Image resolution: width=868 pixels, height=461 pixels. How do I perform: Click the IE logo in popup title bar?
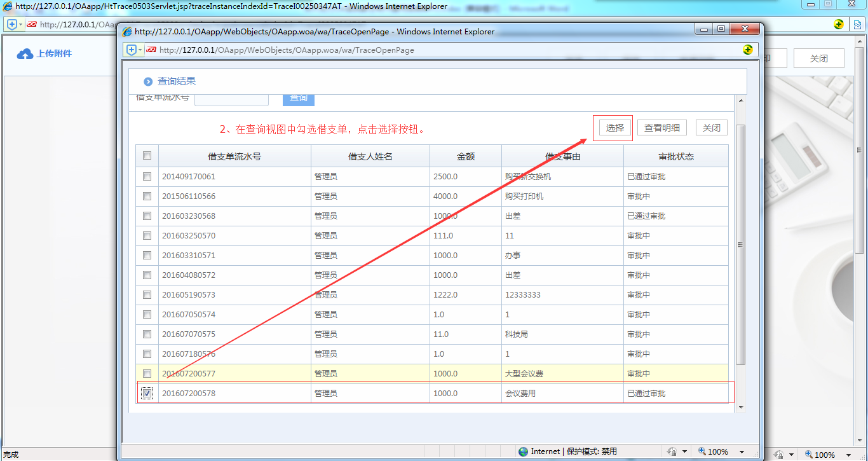click(x=127, y=31)
